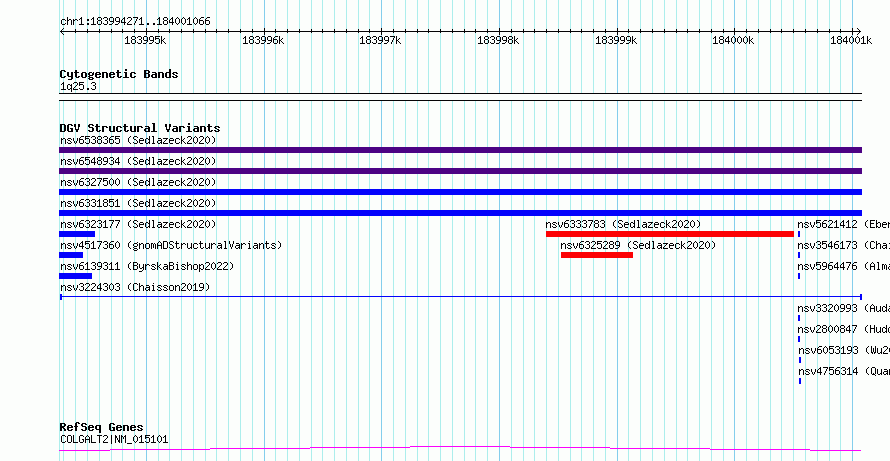890x461 pixels.
Task: Click the 183999k ruler tick label
Action: click(x=616, y=40)
